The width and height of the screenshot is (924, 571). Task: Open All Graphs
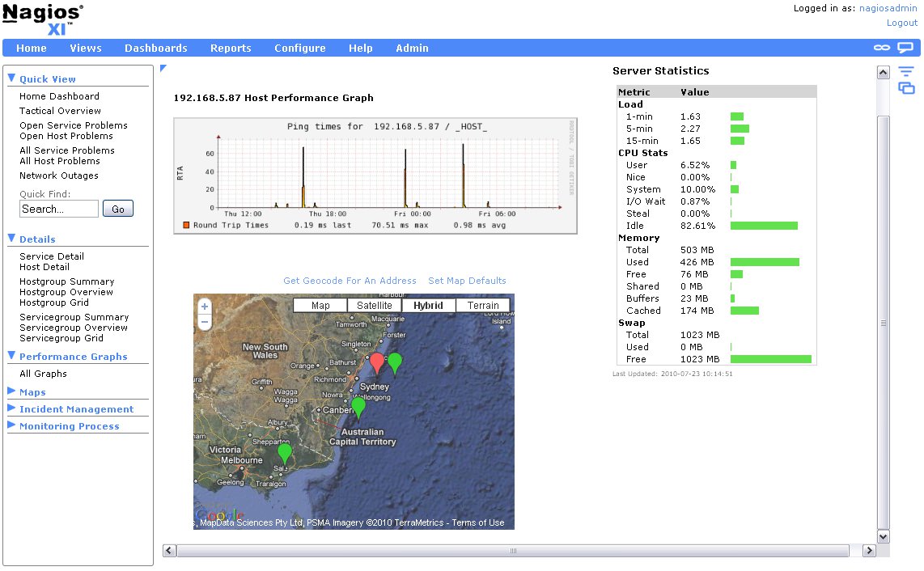pyautogui.click(x=43, y=374)
